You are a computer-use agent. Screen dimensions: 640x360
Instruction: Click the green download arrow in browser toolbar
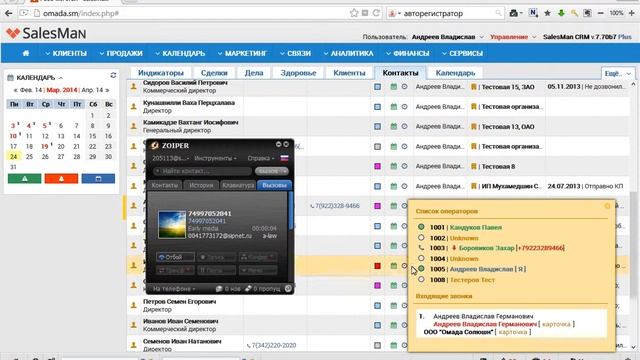tap(561, 13)
